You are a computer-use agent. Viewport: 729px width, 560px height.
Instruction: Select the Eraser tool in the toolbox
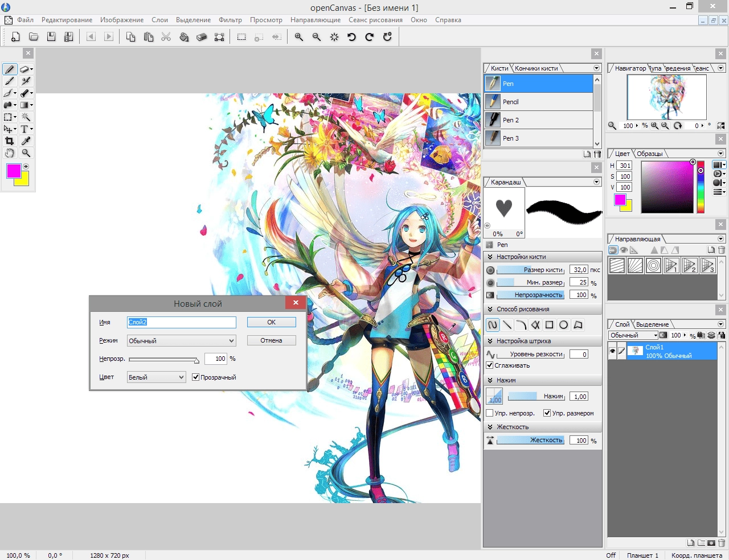[25, 69]
